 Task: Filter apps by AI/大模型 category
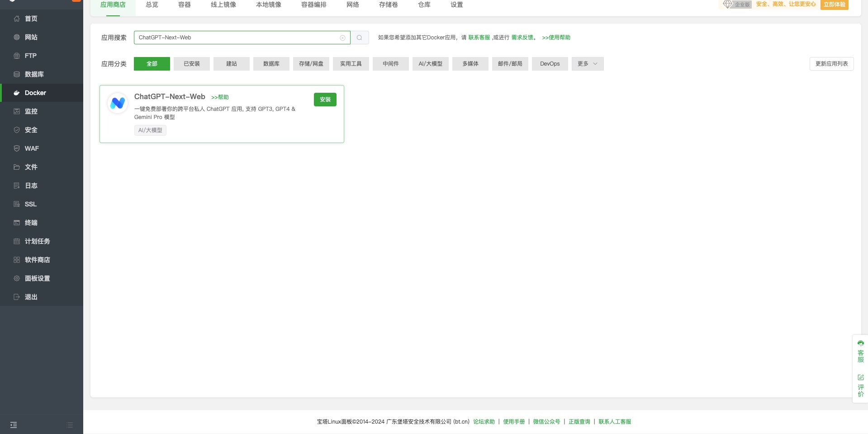pos(430,64)
